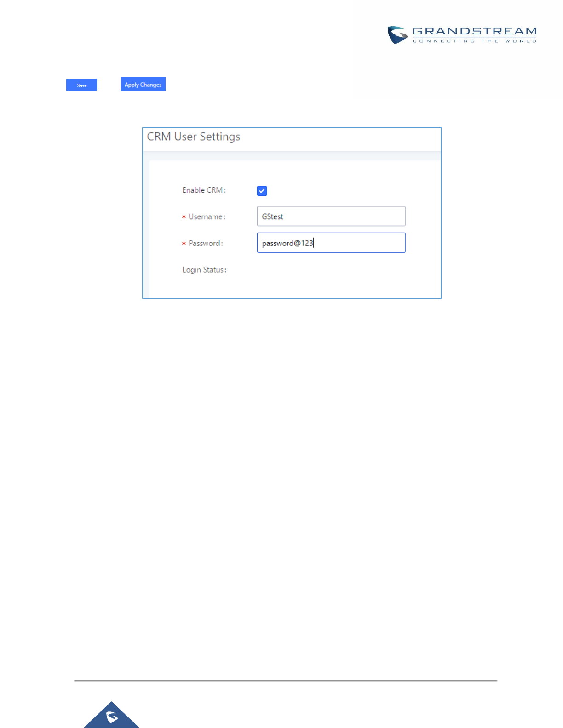Select the CRM User Settings heading

click(x=194, y=137)
